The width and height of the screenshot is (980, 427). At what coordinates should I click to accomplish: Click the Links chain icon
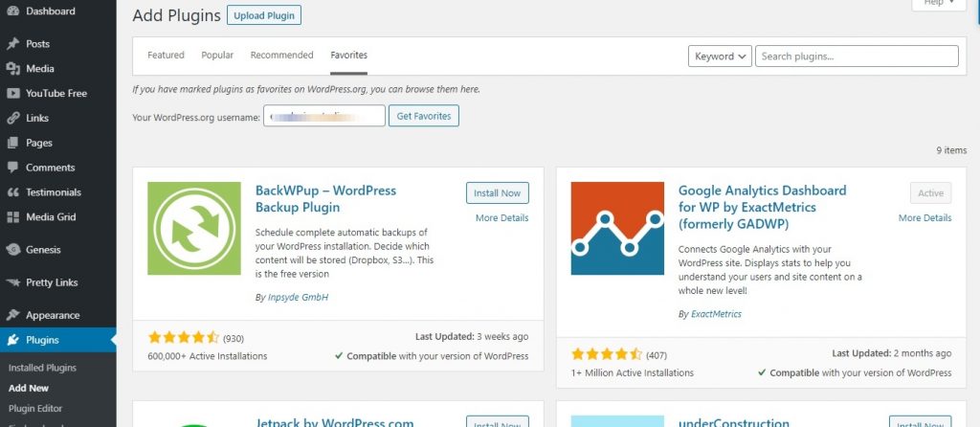12,118
